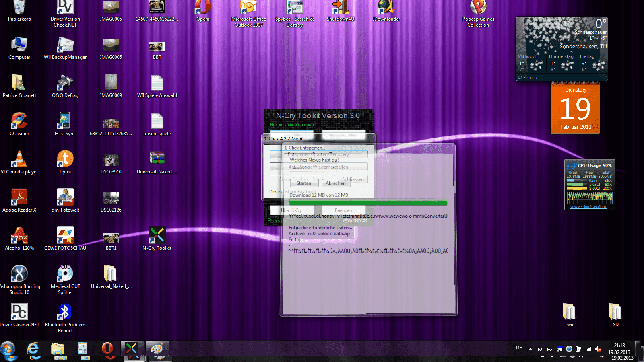Launch HTC Sync shortcut
The width and height of the screenshot is (644, 362).
[x=65, y=121]
